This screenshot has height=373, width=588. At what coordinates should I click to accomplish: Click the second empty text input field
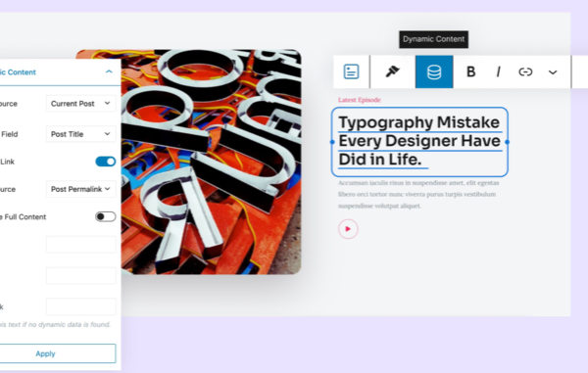tap(81, 275)
